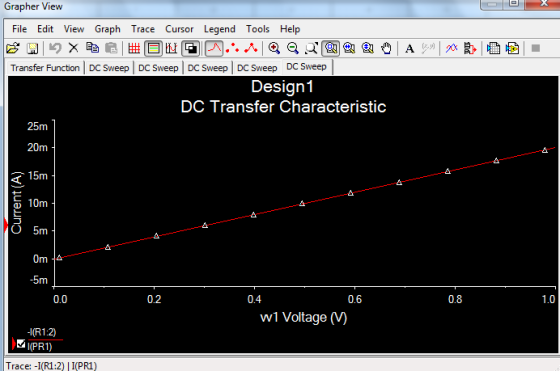Open the File menu
Screen dimensions: 560x371
click(19, 29)
